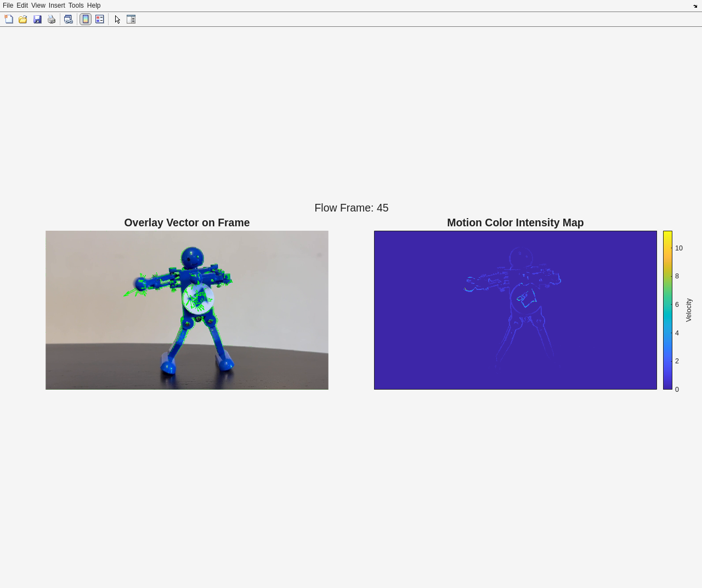Open the Property Inspector panel icon
The height and width of the screenshot is (588, 702).
[x=131, y=19]
